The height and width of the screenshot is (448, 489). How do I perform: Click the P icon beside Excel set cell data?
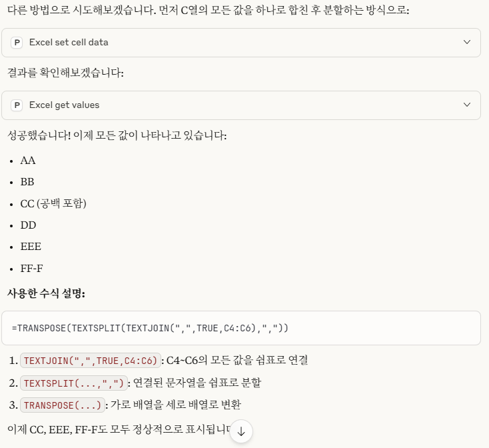pyautogui.click(x=17, y=43)
